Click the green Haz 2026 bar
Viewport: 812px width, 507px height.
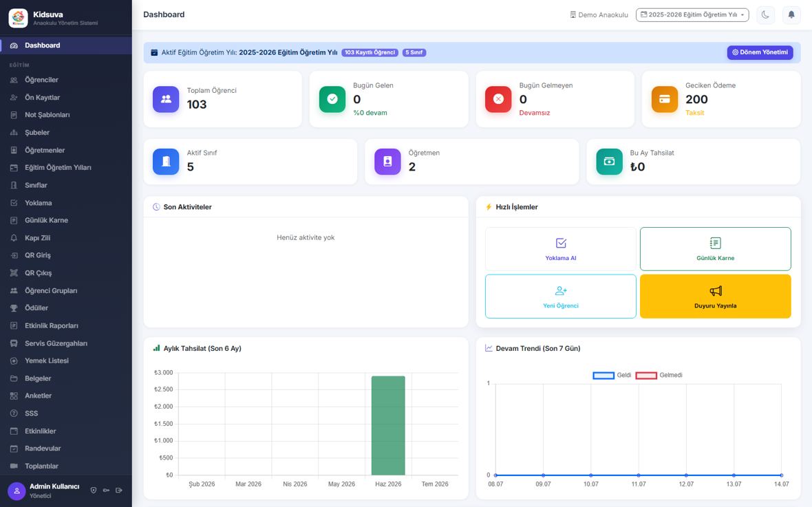point(388,426)
